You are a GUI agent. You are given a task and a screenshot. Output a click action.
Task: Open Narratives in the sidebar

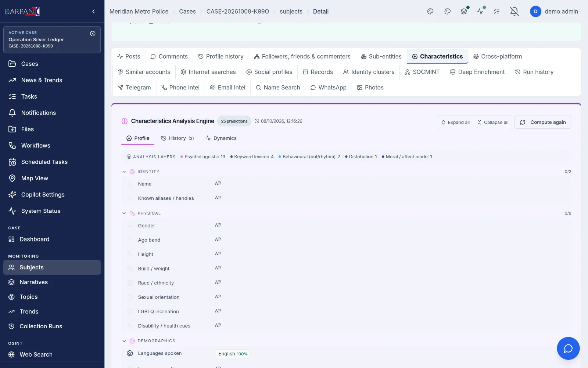(x=52, y=282)
